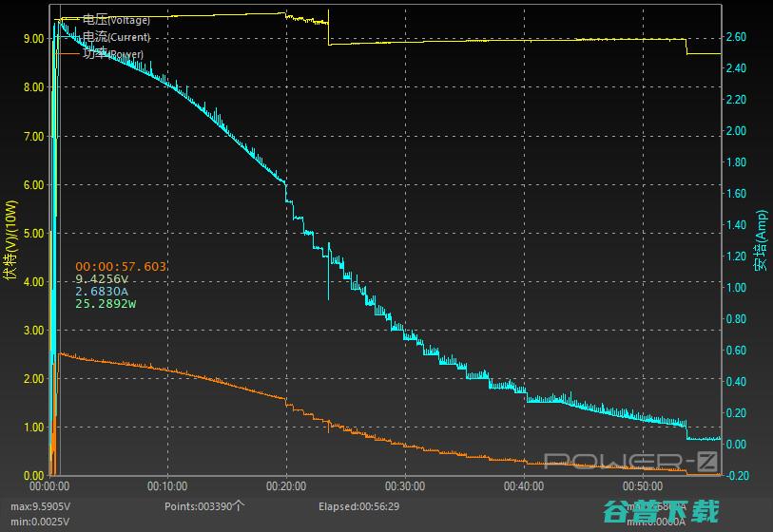Screen dimensions: 773x532
Task: Click the 00:10:00 time axis label
Action: coord(167,486)
